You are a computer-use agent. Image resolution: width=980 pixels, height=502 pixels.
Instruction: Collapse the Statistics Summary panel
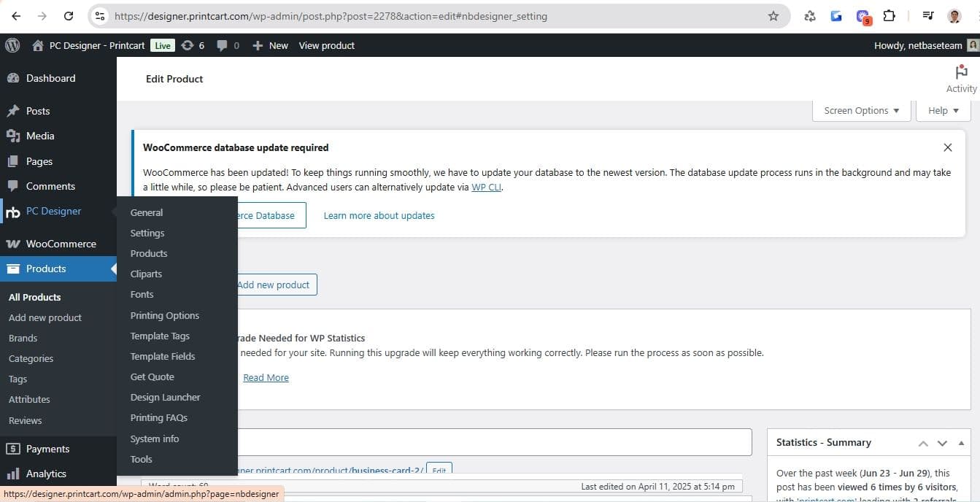click(x=961, y=443)
